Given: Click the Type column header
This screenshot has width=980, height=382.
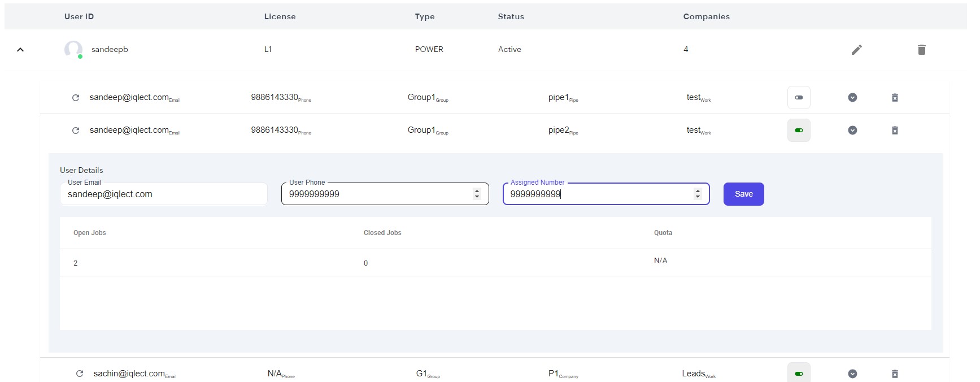Looking at the screenshot, I should 425,16.
